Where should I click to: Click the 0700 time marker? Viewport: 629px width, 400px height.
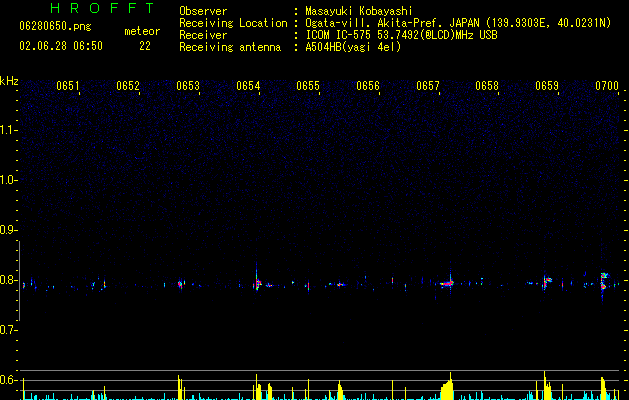[607, 86]
